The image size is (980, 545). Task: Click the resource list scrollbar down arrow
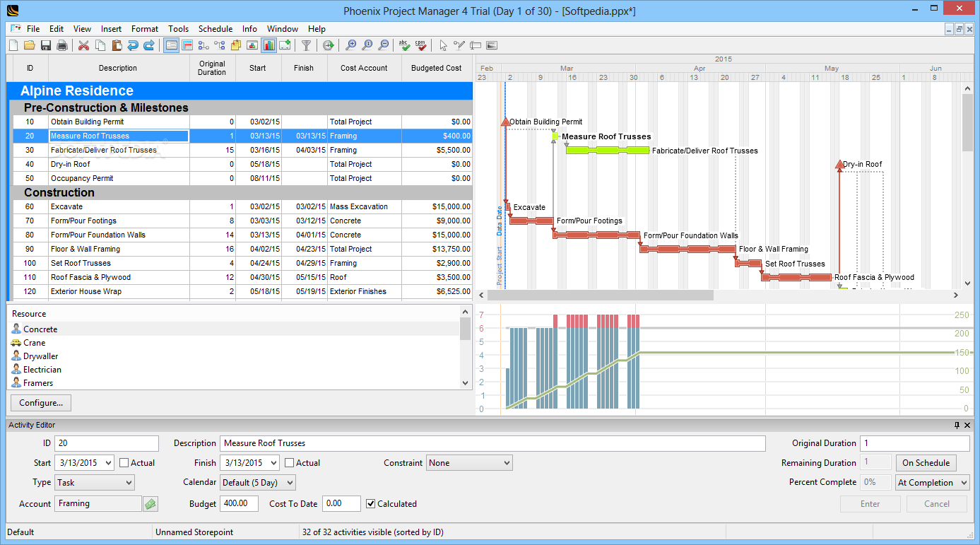[x=465, y=382]
